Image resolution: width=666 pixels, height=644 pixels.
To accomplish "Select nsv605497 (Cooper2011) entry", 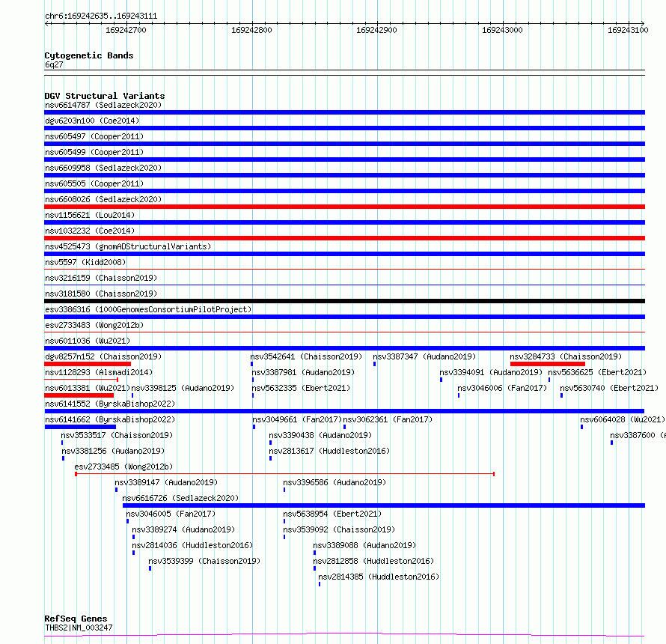I will [x=94, y=136].
